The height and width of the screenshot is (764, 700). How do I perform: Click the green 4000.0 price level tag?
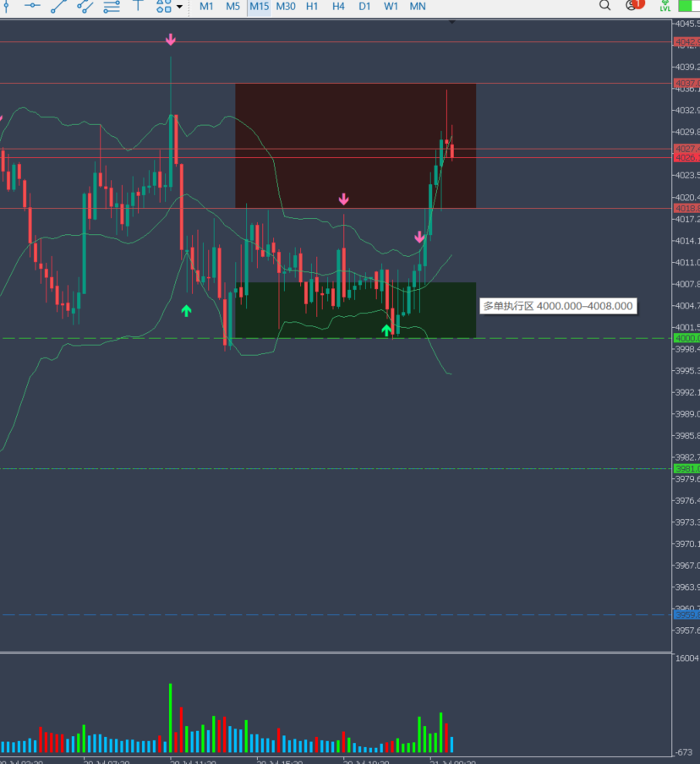coord(686,338)
